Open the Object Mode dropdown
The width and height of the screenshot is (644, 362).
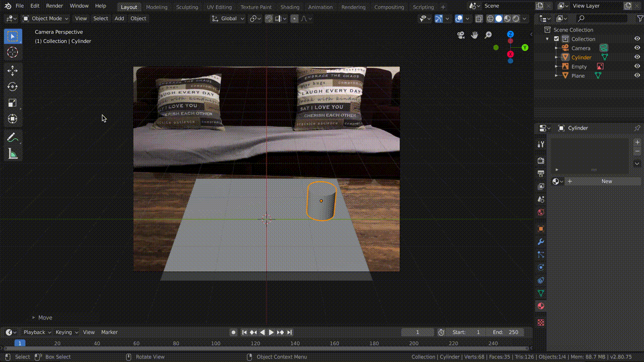46,19
